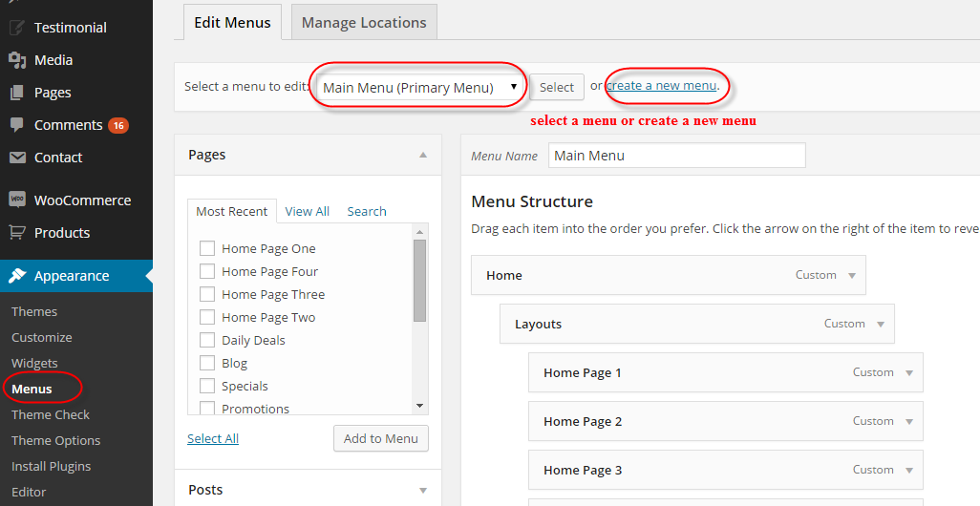Image resolution: width=980 pixels, height=506 pixels.
Task: Tick the Home Page Three checkbox
Action: (207, 294)
